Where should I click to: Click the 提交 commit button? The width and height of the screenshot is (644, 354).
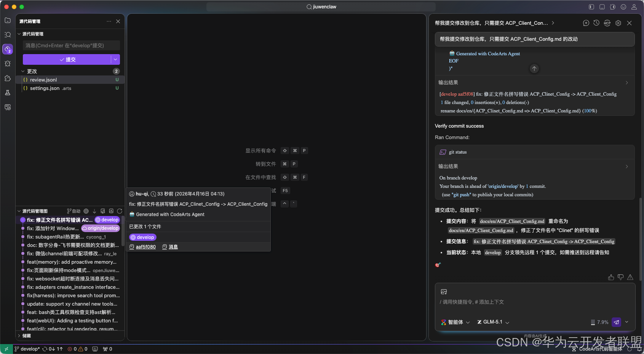point(67,59)
